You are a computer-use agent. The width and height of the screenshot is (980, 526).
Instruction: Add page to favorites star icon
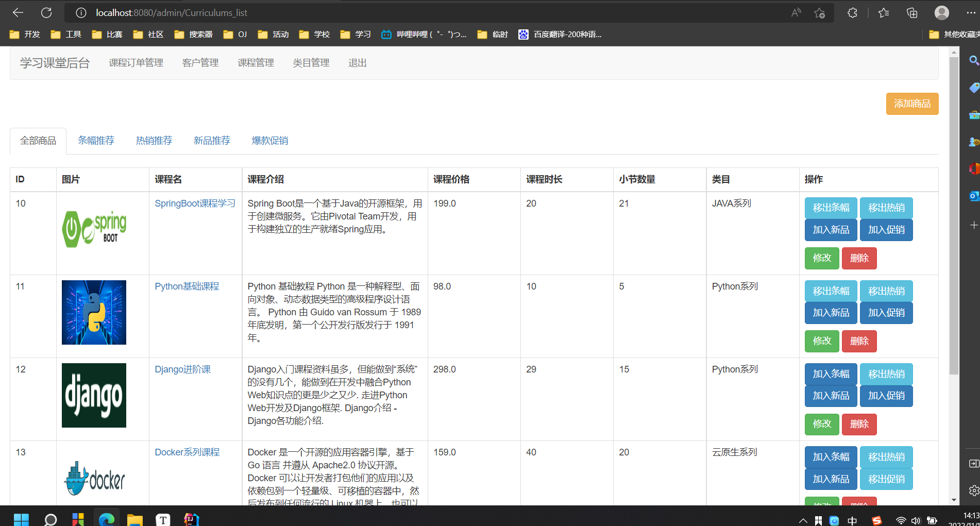click(820, 13)
